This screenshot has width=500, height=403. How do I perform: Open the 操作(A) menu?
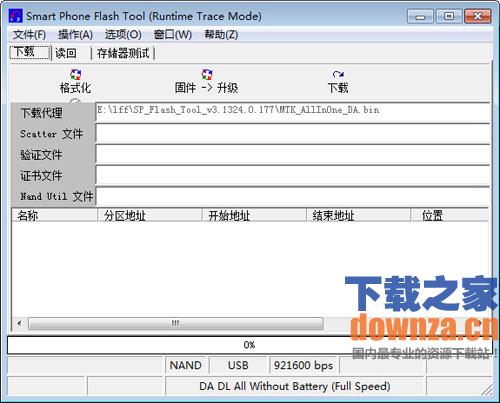(75, 34)
